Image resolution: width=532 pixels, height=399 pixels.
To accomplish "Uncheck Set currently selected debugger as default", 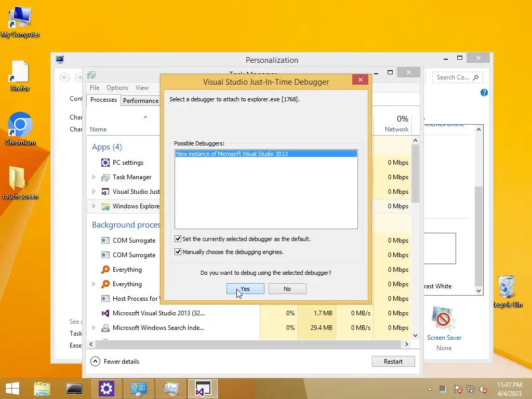I will pos(178,239).
